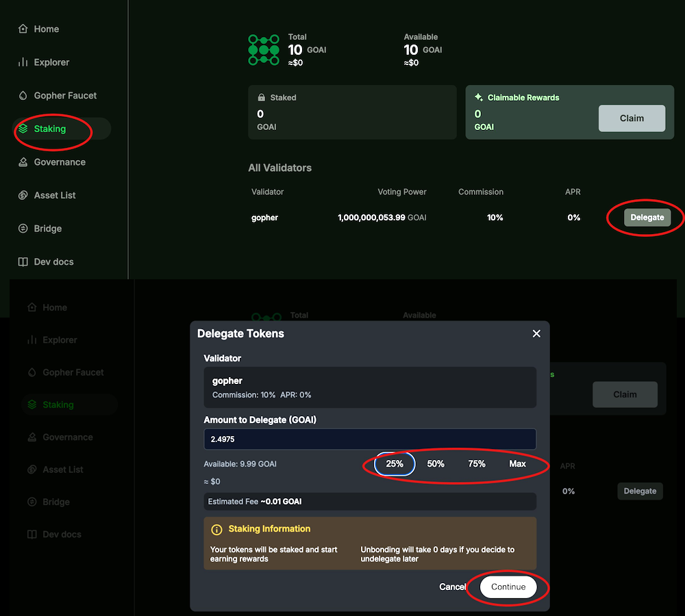Click the Dev docs book icon in the bright sidebar
This screenshot has height=616, width=685.
coord(23,262)
